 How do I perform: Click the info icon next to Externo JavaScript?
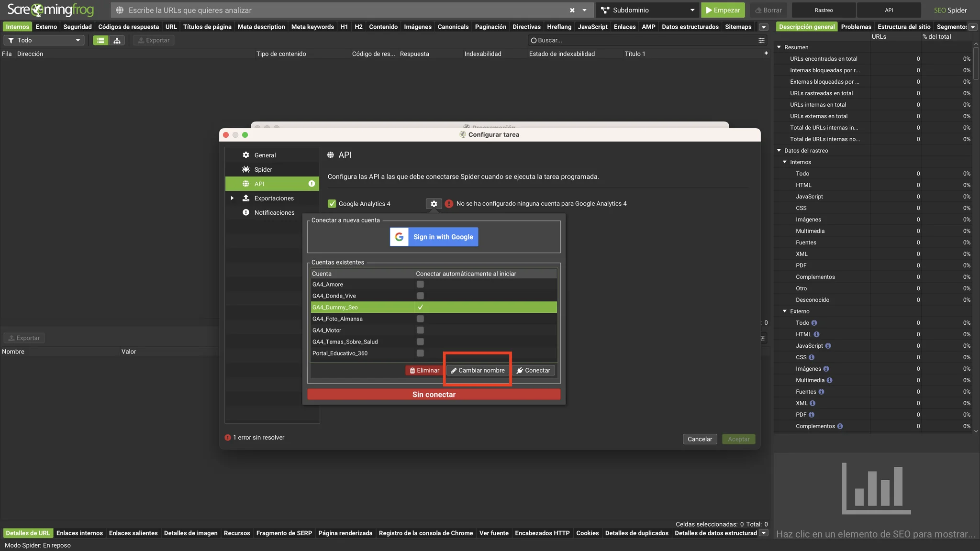coord(828,346)
